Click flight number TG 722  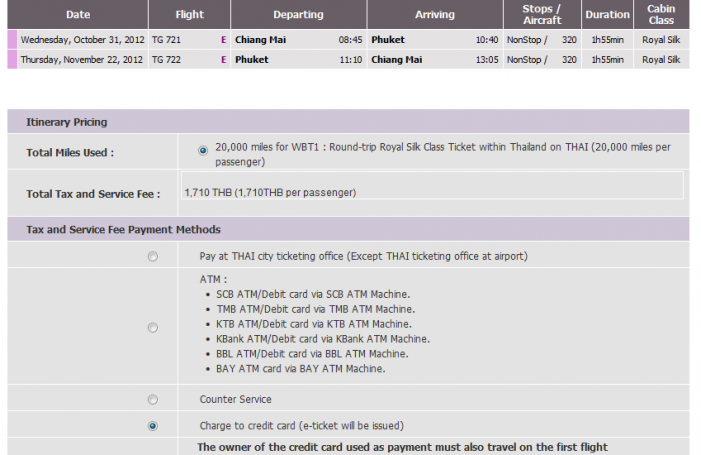coord(167,60)
